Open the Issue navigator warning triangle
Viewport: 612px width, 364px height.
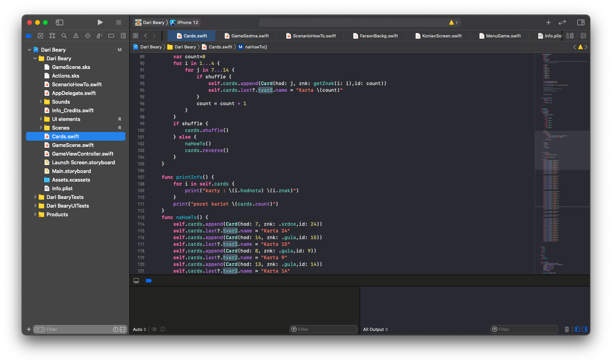[x=76, y=36]
